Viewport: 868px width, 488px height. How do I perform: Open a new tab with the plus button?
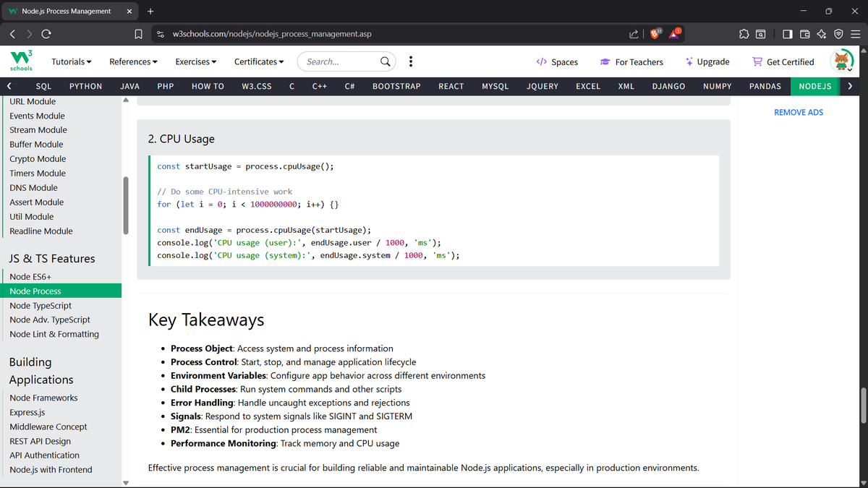tap(150, 11)
